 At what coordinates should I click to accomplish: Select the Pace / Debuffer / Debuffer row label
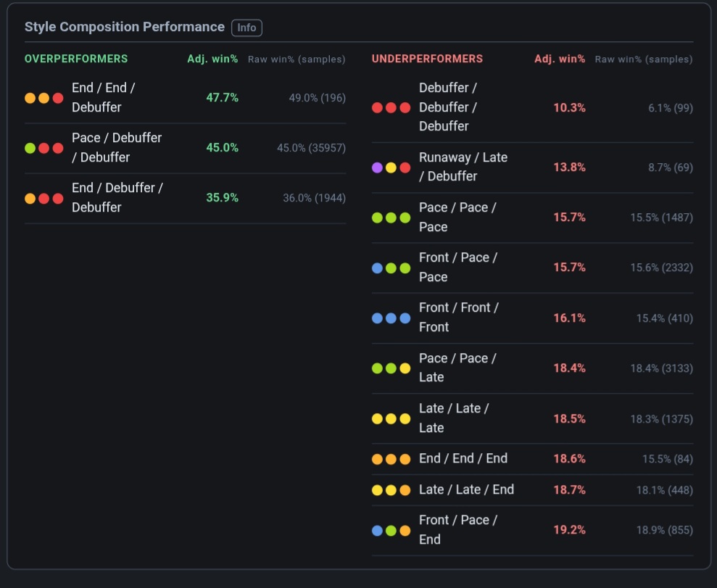(117, 148)
